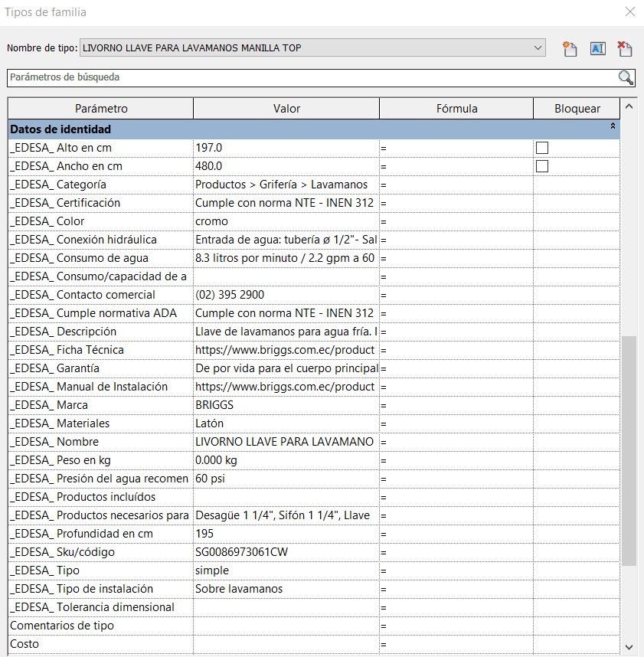Click the Delete Type icon

tap(625, 48)
